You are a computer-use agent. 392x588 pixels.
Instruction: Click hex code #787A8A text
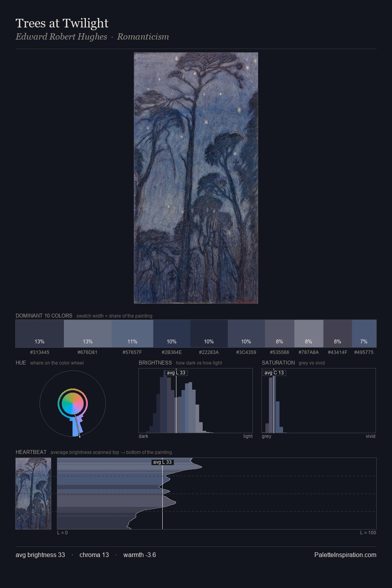click(x=309, y=352)
